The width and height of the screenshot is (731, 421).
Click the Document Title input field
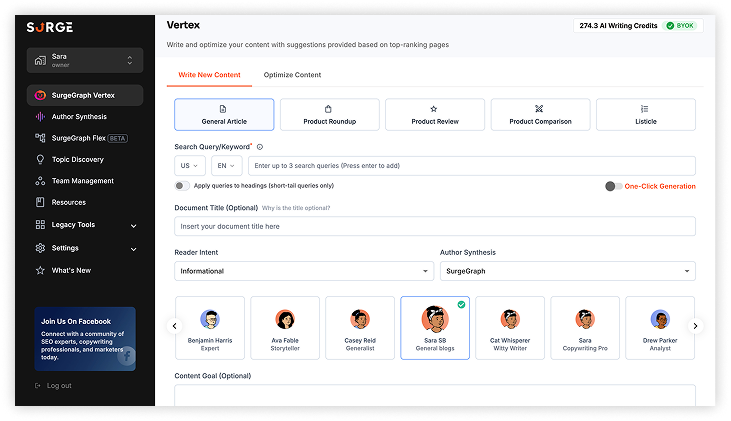(435, 226)
